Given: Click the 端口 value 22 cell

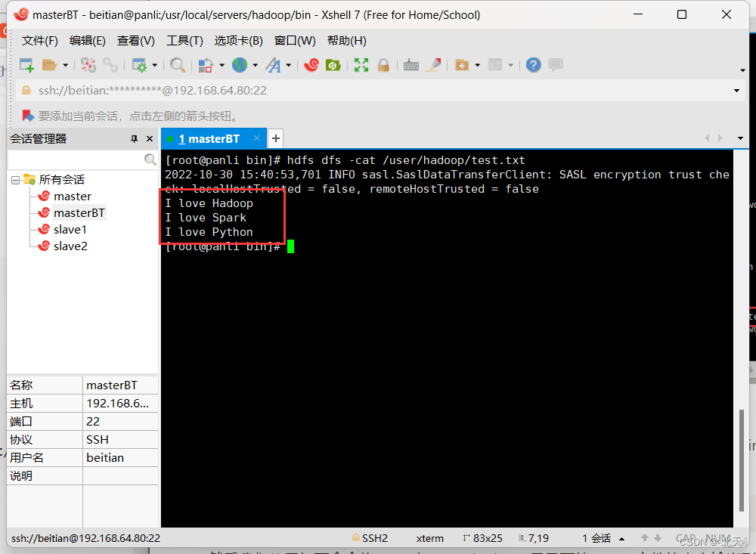Looking at the screenshot, I should click(x=120, y=422).
